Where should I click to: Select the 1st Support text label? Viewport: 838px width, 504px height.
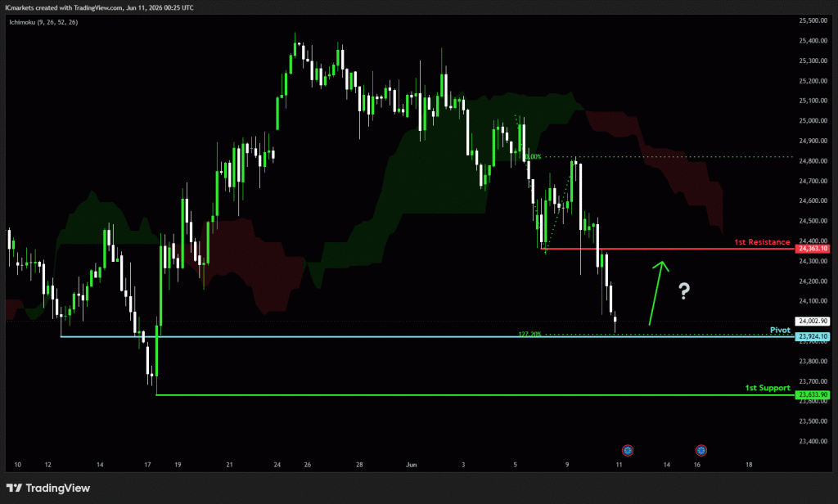tap(768, 388)
